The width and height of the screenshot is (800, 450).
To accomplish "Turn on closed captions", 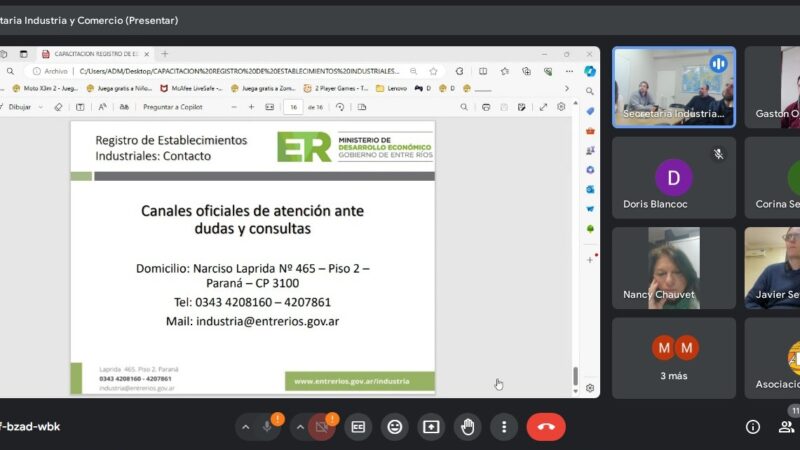I will pos(358,427).
